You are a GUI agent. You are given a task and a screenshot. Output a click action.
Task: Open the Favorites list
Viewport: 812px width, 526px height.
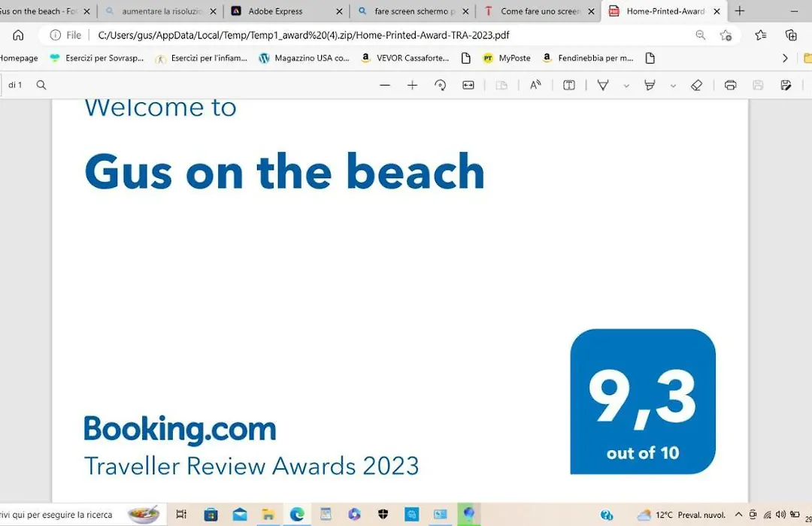[760, 35]
